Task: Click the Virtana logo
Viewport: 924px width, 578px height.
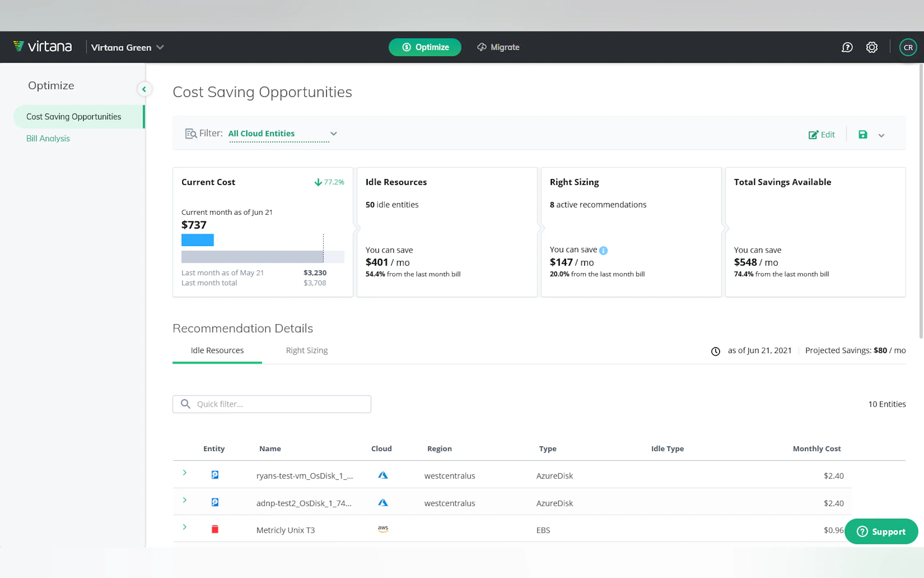Action: 43,47
